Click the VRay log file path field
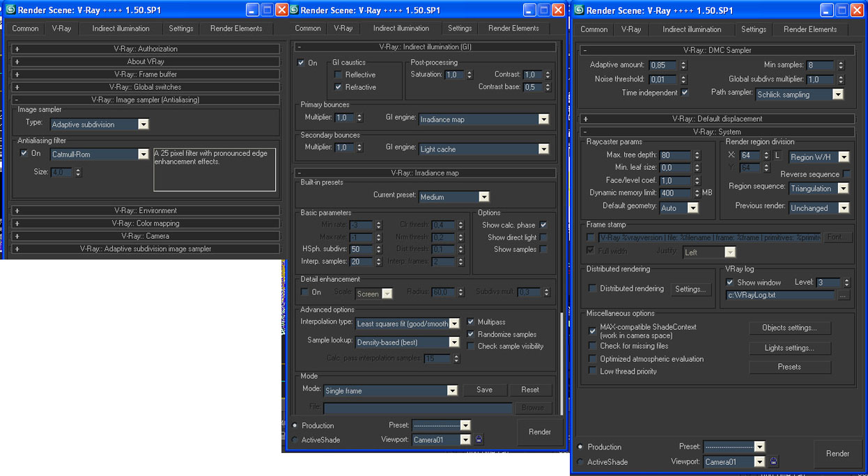This screenshot has height=476, width=868. 780,295
